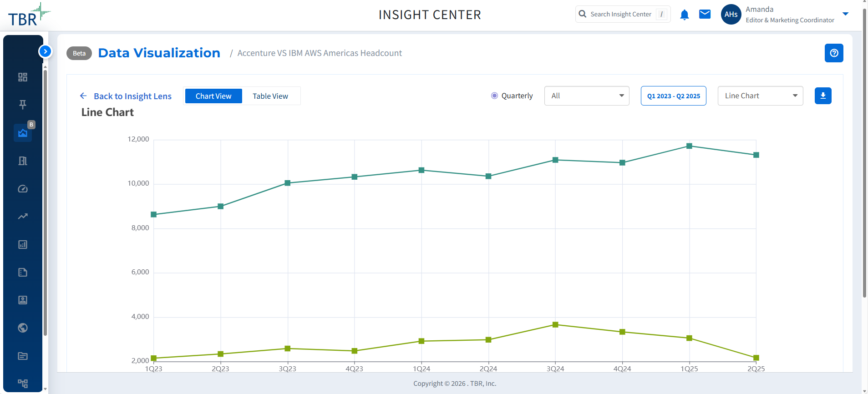Image resolution: width=868 pixels, height=394 pixels.
Task: Open the speedometer gauge sidebar icon
Action: click(23, 189)
